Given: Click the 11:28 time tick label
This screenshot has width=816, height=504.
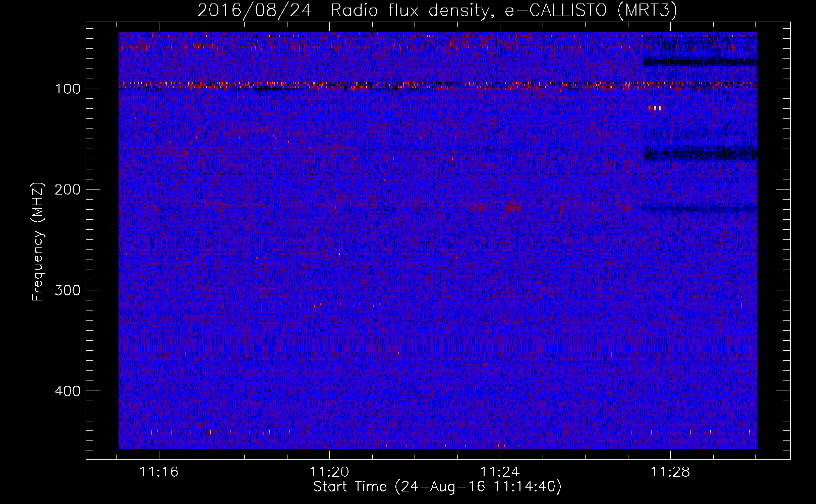Looking at the screenshot, I should tap(670, 472).
